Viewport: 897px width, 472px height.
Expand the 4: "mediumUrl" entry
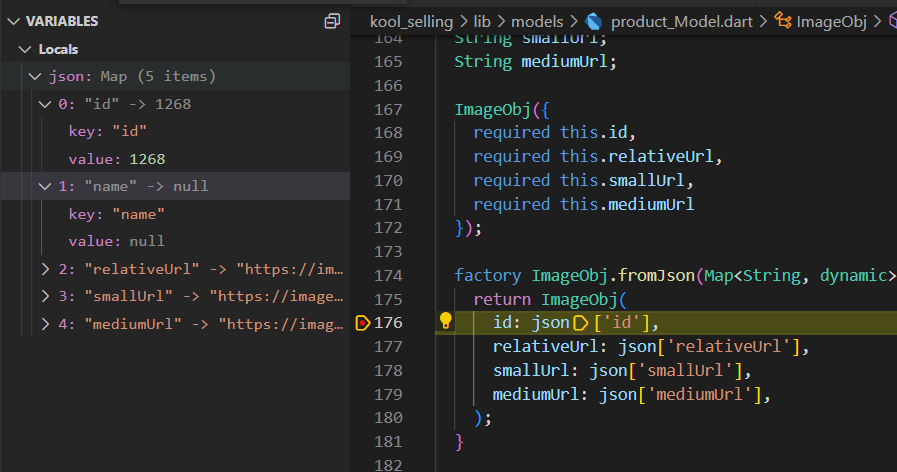click(x=45, y=324)
